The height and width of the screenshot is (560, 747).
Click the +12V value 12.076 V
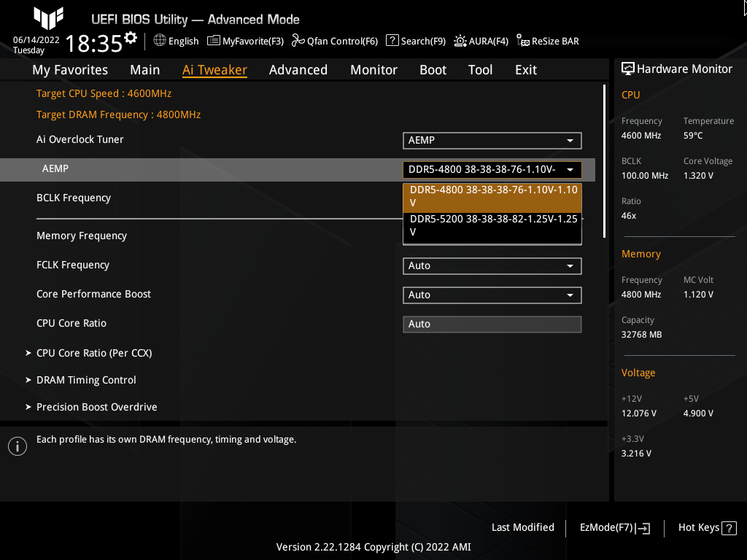[x=639, y=413]
